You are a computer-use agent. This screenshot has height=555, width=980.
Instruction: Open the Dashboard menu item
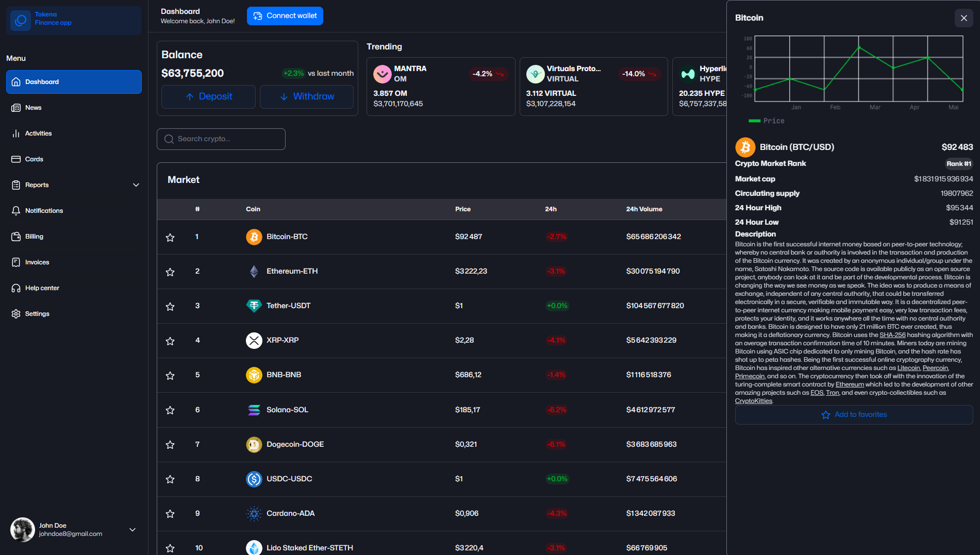coord(74,82)
